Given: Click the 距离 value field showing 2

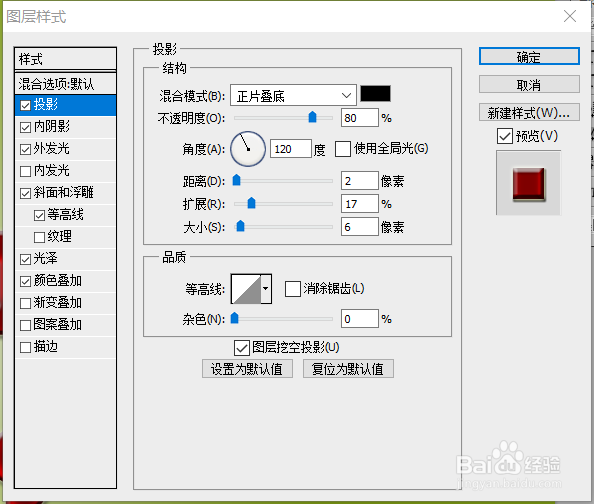Looking at the screenshot, I should coord(360,181).
